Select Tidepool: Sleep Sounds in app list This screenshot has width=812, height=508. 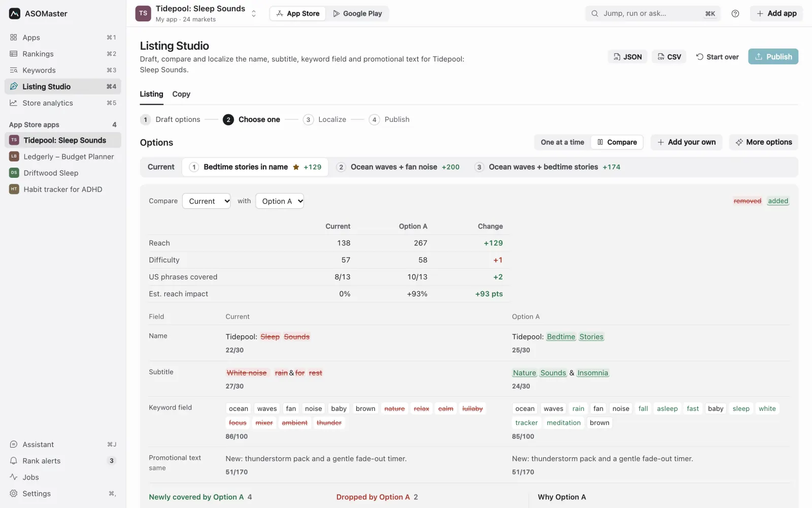pyautogui.click(x=63, y=140)
